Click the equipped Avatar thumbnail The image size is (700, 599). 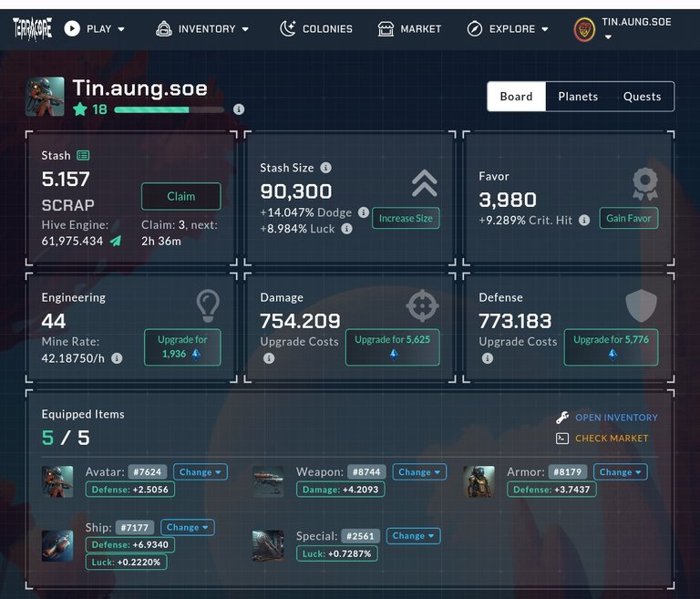[57, 481]
